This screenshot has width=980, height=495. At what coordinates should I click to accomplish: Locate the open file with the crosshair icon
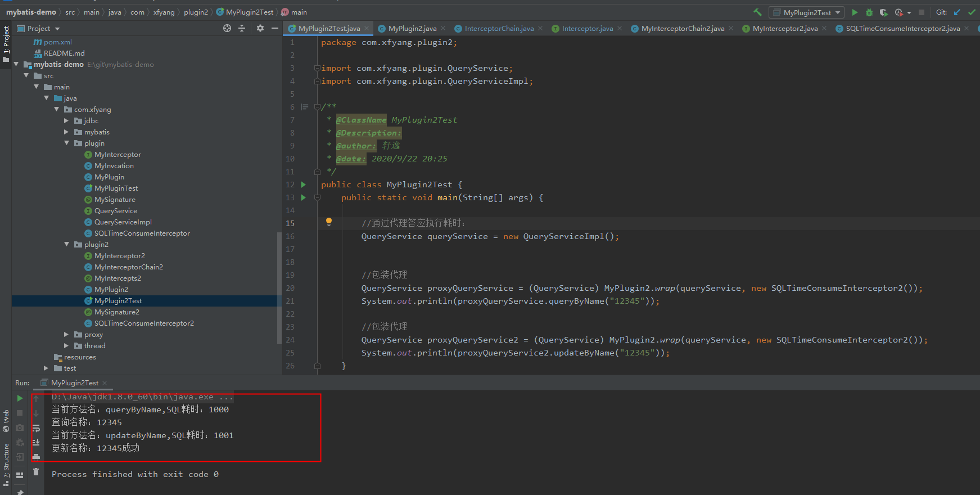click(x=227, y=28)
